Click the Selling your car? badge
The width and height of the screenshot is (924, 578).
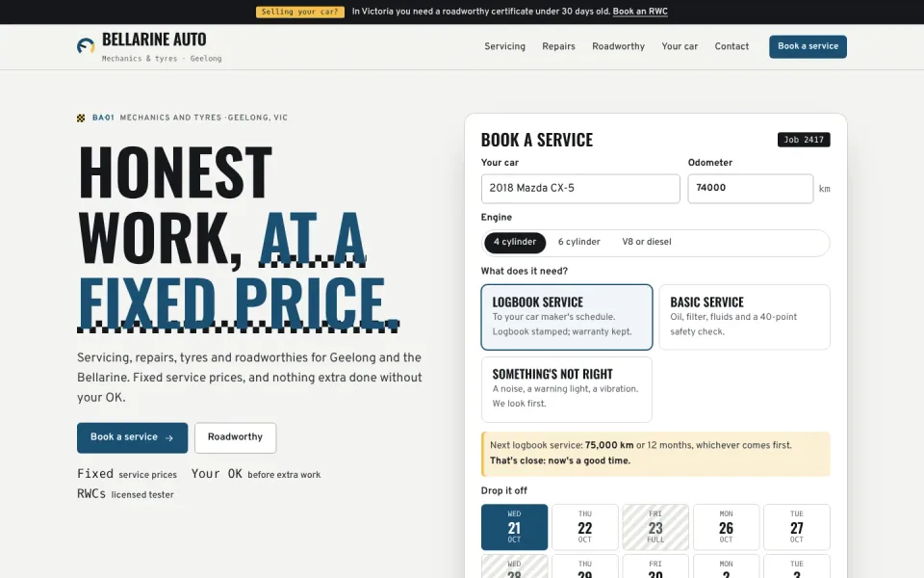click(300, 12)
